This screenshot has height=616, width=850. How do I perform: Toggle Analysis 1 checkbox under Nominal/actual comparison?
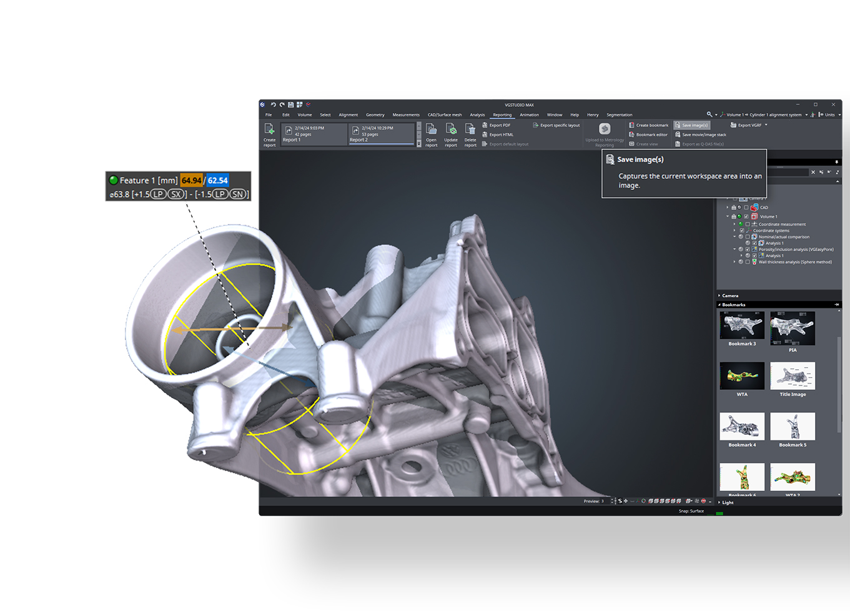(x=754, y=243)
